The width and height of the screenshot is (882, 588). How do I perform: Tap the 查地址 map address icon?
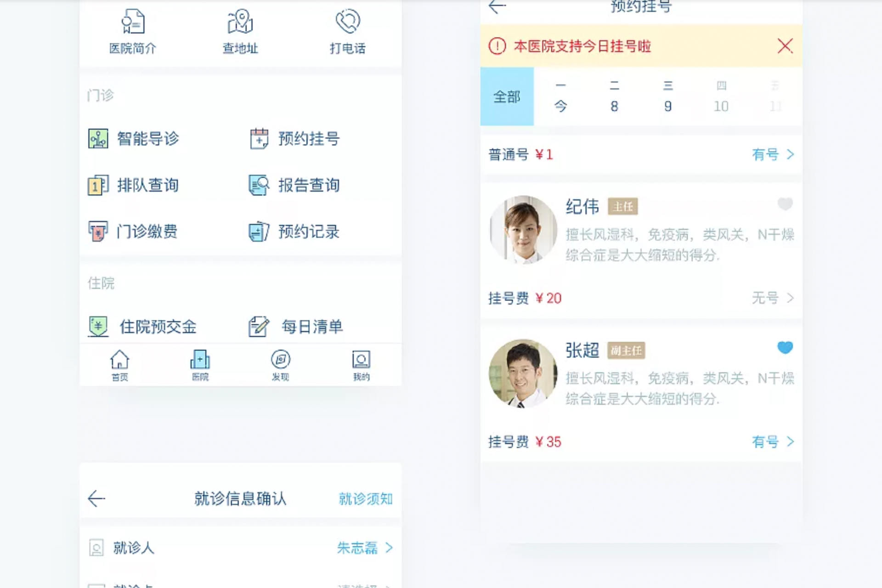coord(240,22)
